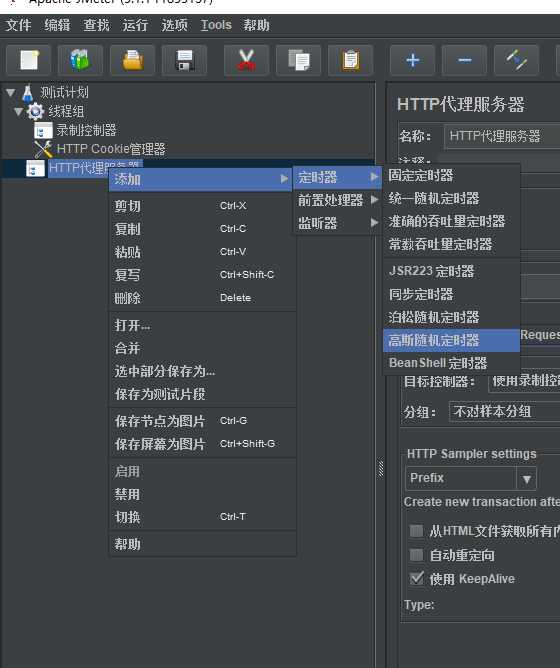Enable the 自动重定向 checkbox
560x668 pixels.
click(x=416, y=555)
